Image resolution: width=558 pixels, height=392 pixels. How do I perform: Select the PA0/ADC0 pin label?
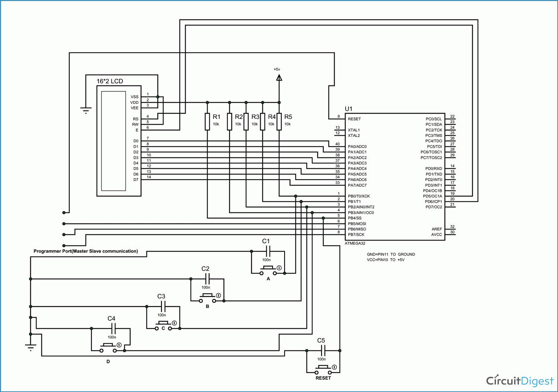(357, 147)
